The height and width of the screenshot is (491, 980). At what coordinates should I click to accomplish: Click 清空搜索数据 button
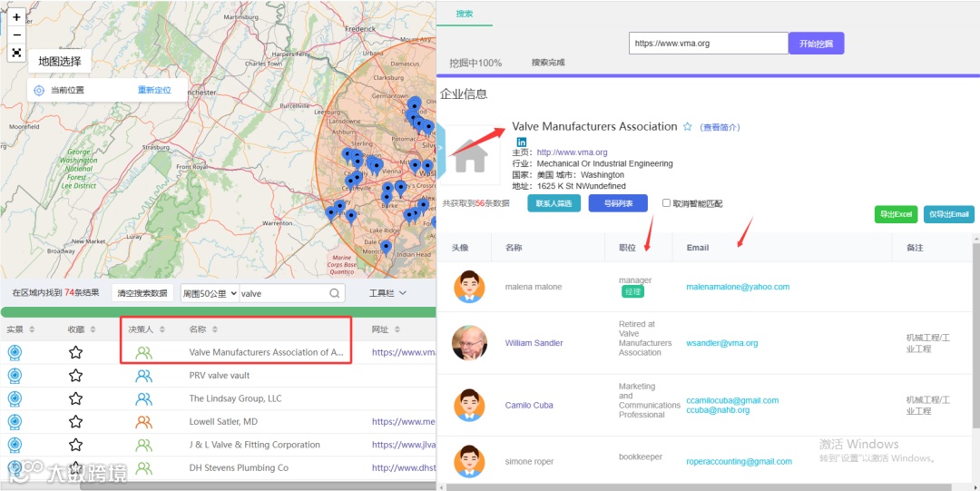142,293
